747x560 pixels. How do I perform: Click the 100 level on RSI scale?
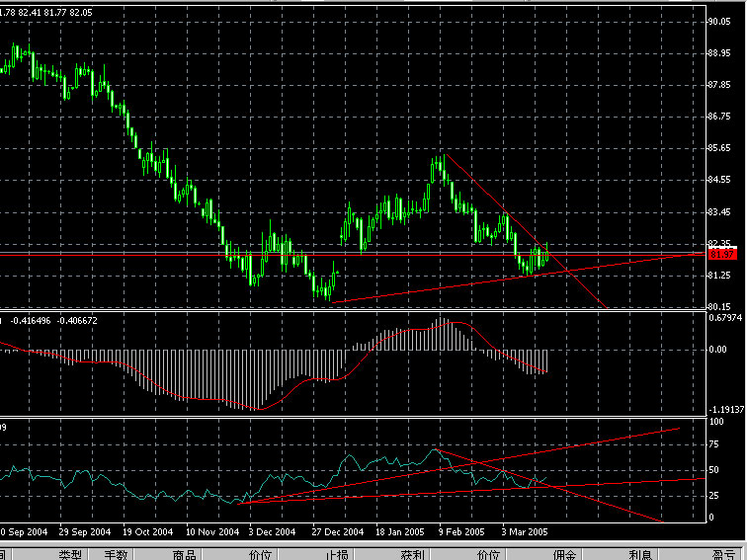(x=717, y=422)
